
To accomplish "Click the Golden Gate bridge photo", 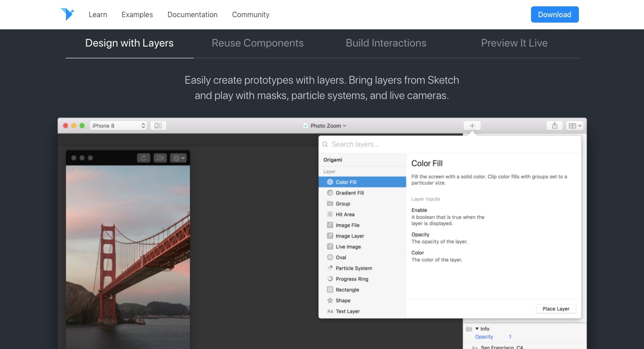I will [x=128, y=257].
